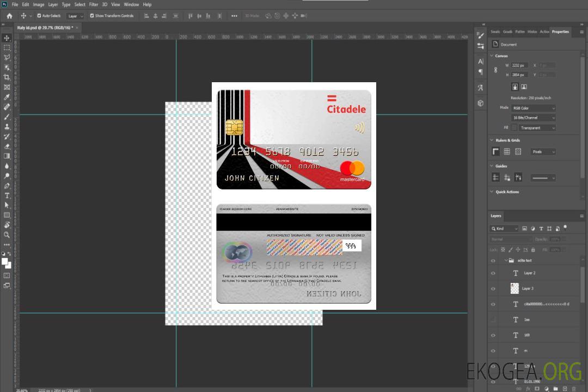Viewport: 588px width, 392px height.
Task: Open the Fill Transparent dropdown
Action: click(x=537, y=128)
